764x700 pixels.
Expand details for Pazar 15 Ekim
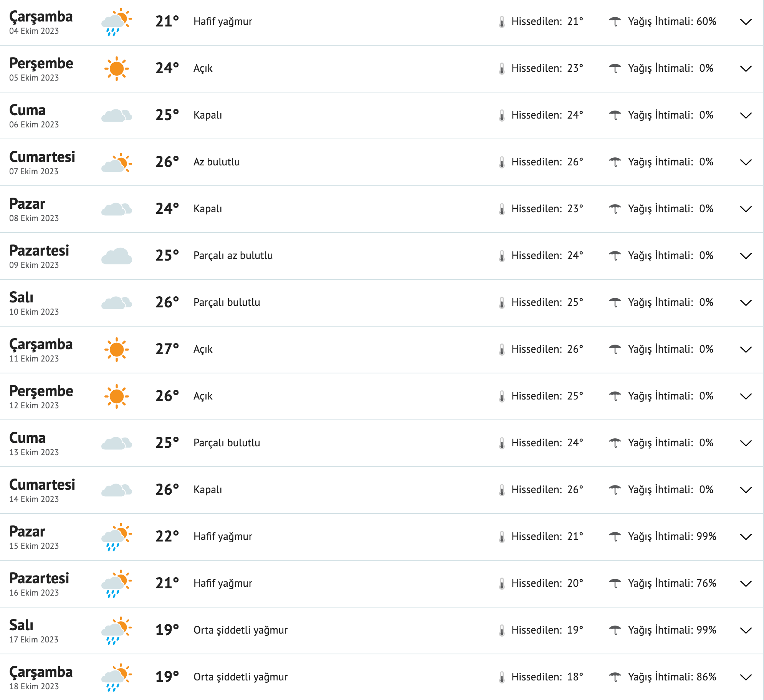[x=745, y=536]
